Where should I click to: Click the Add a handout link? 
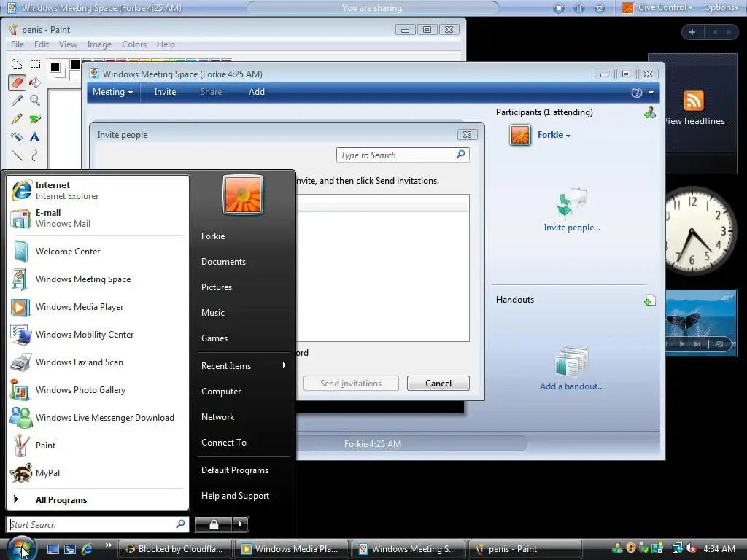[x=572, y=386]
